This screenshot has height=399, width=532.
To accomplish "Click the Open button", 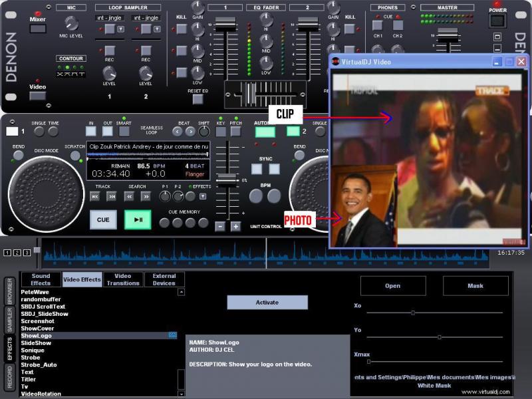I will tap(393, 286).
